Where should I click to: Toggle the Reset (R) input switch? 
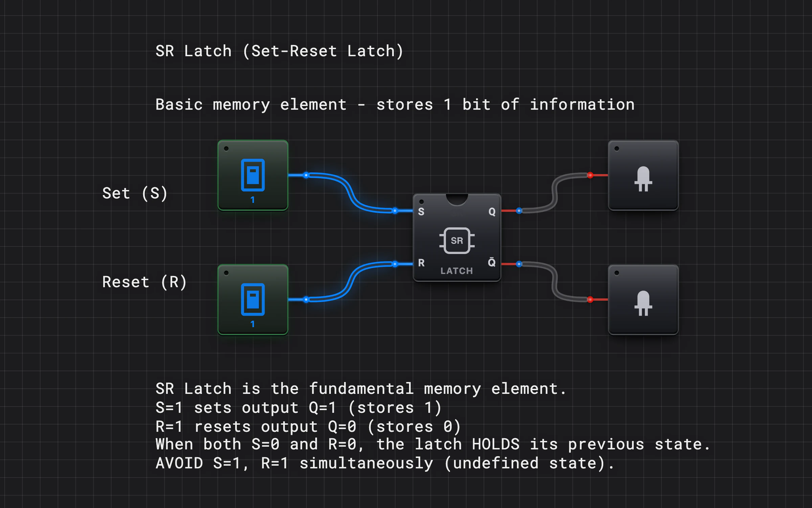click(x=253, y=299)
